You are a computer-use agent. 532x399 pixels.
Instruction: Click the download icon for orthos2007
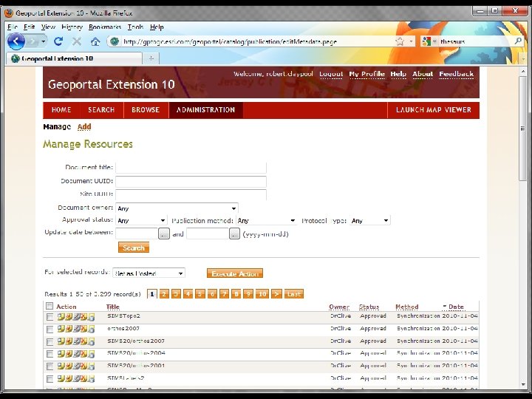coord(68,329)
